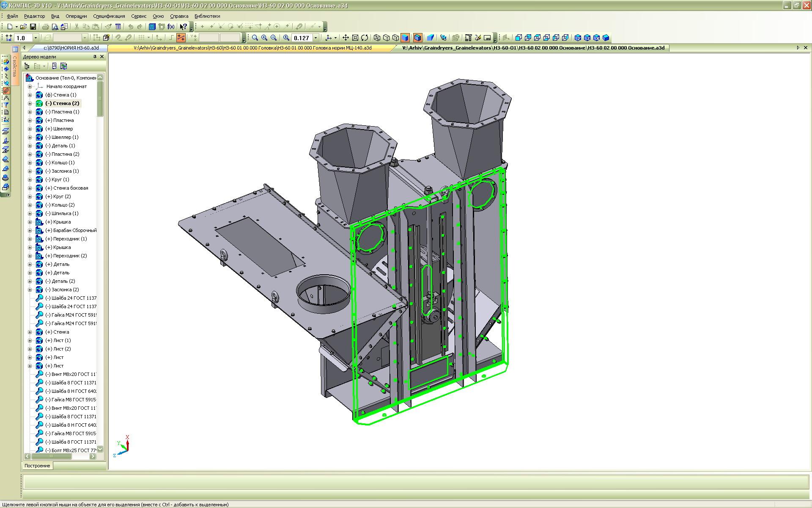Screen dimensions: 812x508
Task: Click the Zoom in magnifier icon
Action: (264, 38)
